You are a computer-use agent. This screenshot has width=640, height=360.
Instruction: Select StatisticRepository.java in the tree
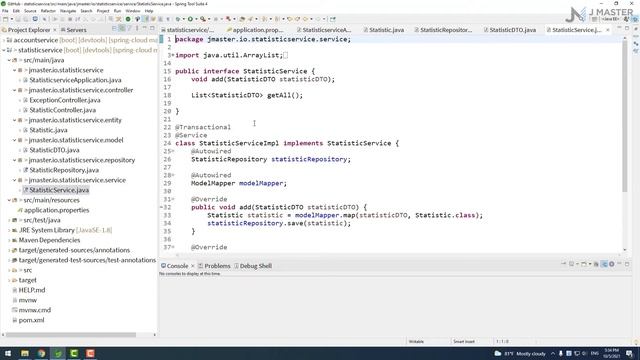64,170
